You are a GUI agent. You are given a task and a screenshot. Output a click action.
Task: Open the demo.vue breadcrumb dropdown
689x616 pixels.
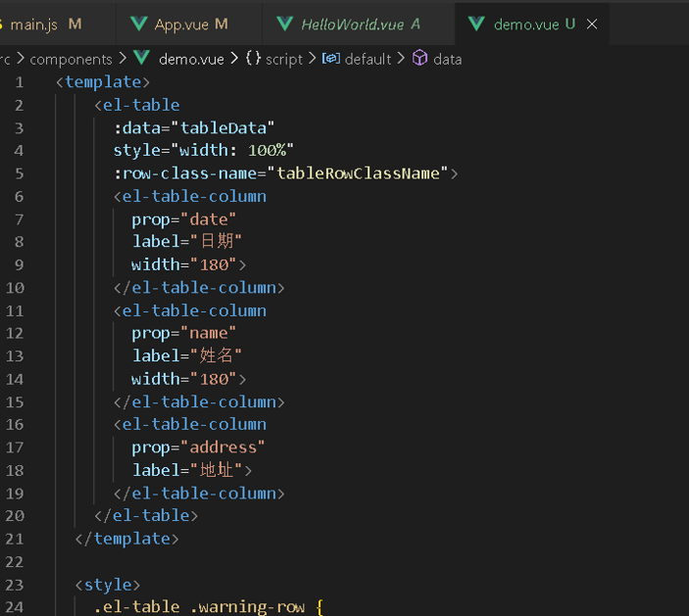click(x=191, y=59)
